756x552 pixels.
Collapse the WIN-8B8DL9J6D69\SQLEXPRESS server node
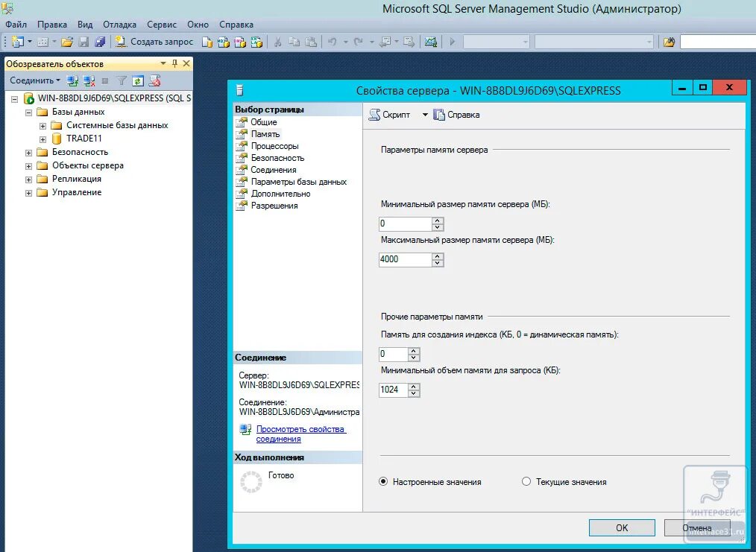click(14, 99)
